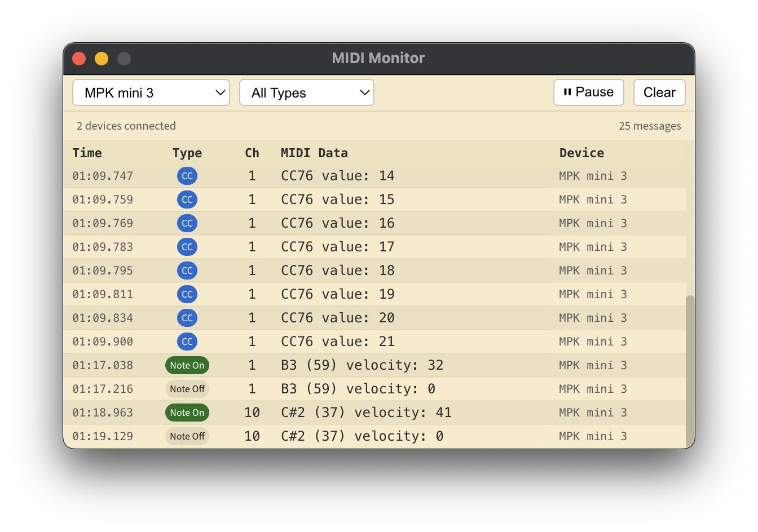The height and width of the screenshot is (532, 758).
Task: Click the Type column header
Action: [187, 153]
